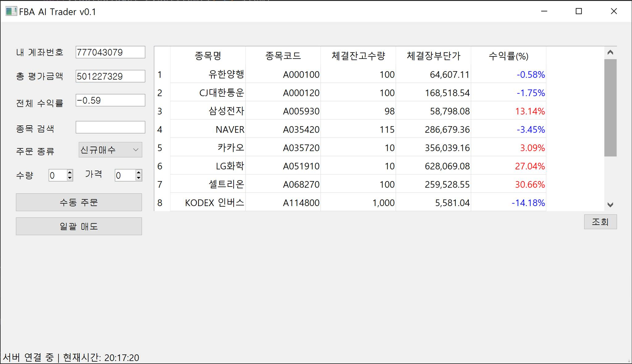Click the FBA AI Trader app icon

coord(11,11)
